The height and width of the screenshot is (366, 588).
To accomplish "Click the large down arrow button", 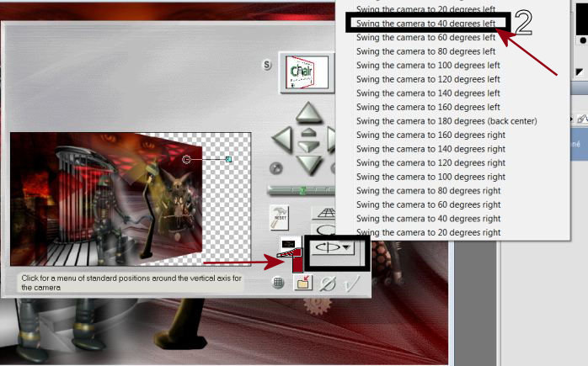I will pos(309,165).
